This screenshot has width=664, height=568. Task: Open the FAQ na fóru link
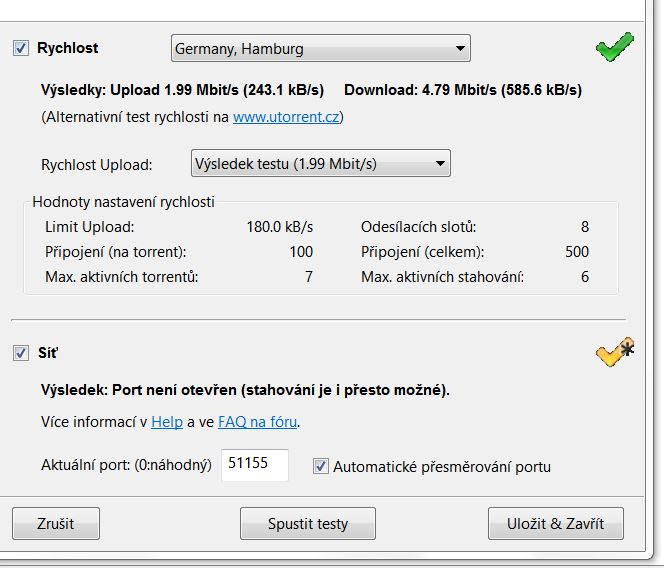click(x=257, y=422)
